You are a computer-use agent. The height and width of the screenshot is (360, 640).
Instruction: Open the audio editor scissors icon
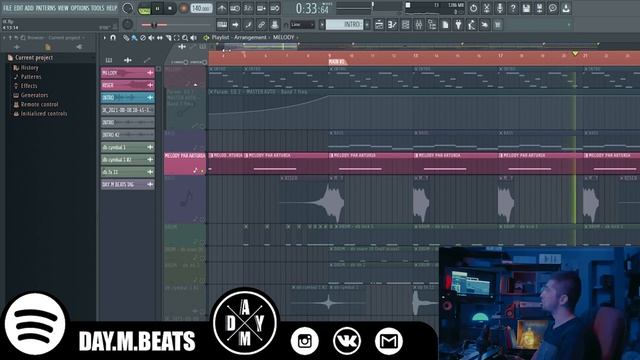pyautogui.click(x=486, y=8)
